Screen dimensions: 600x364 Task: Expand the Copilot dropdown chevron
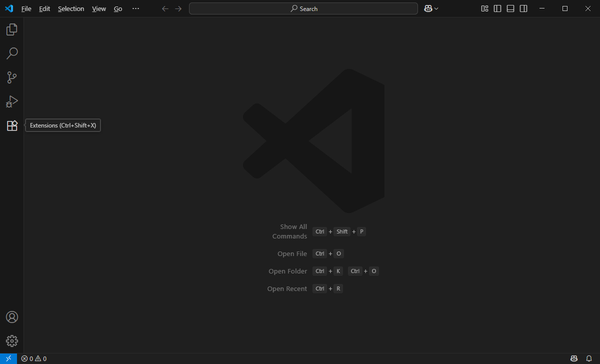pyautogui.click(x=436, y=8)
